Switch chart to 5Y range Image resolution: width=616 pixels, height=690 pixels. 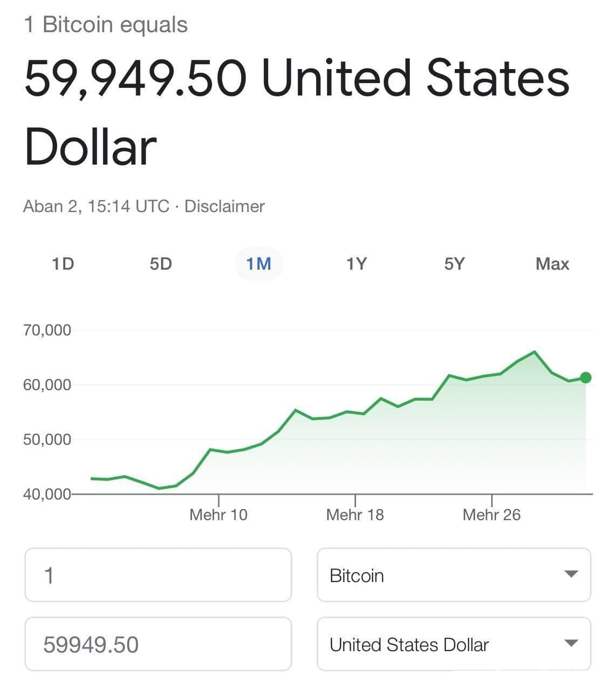tap(454, 264)
